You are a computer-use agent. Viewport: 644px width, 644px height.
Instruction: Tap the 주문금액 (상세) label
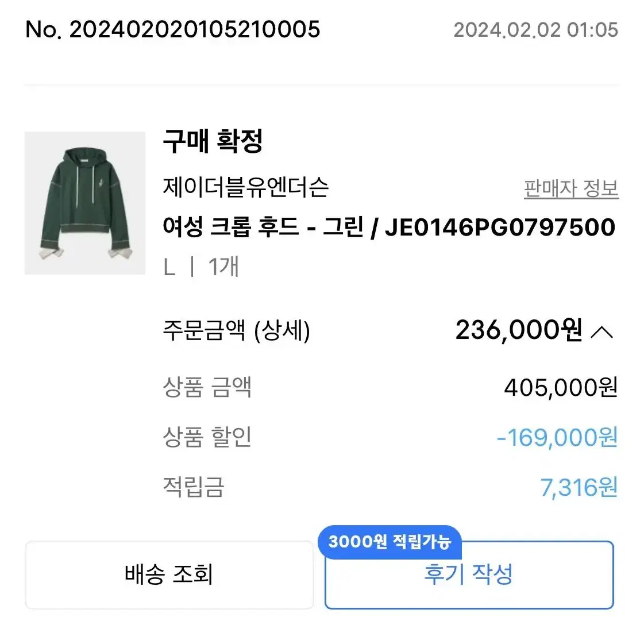236,331
